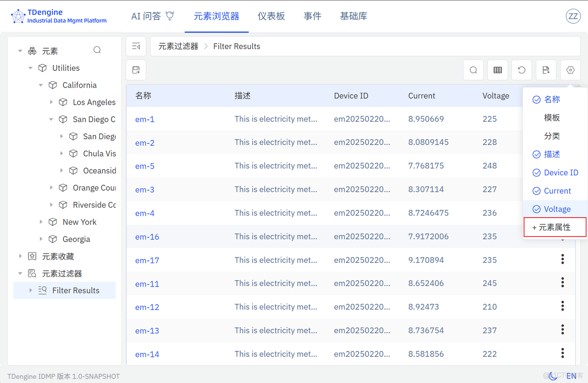
Task: Expand the New York tree node
Action: click(x=41, y=222)
